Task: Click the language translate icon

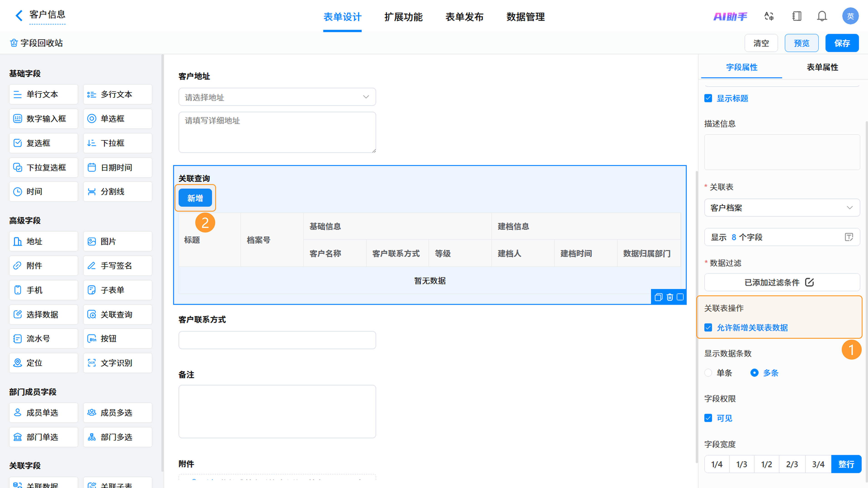Action: click(769, 16)
